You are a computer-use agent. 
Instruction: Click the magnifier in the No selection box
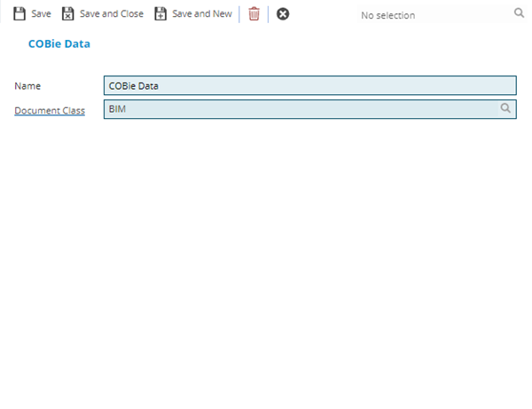pos(520,14)
